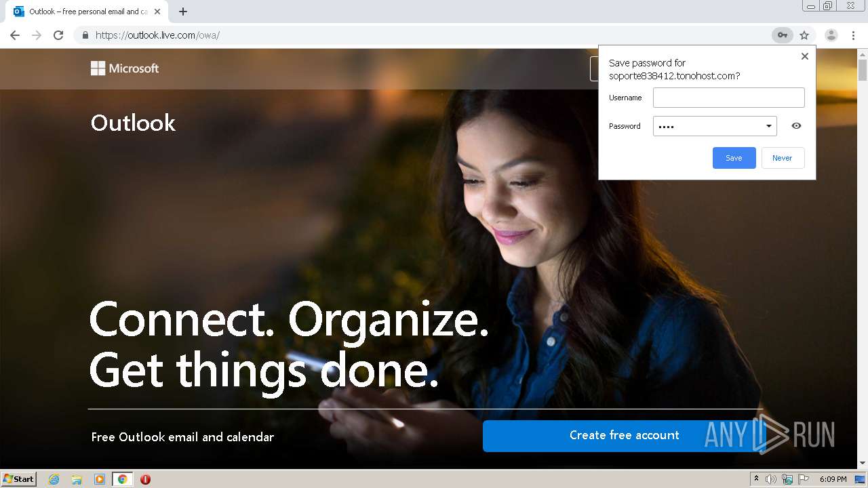Expand the Password dropdown arrow
This screenshot has height=488, width=868.
point(768,126)
